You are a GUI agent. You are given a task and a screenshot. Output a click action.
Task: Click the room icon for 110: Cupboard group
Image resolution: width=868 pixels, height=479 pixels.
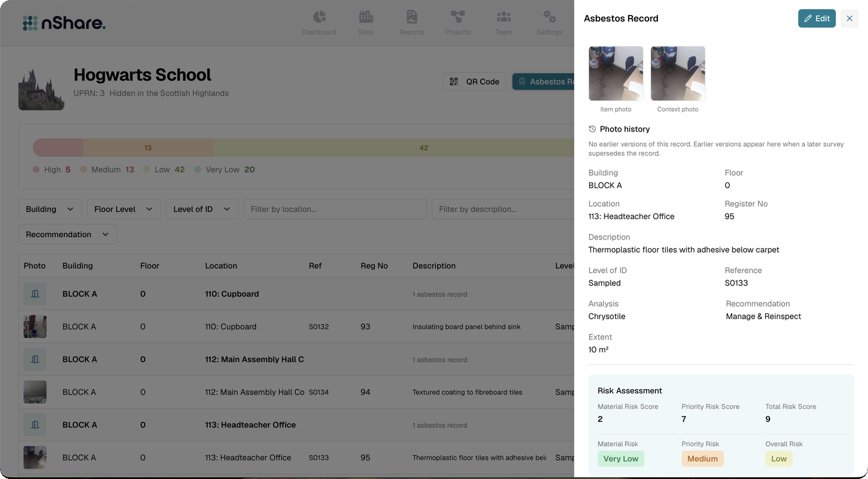click(35, 294)
